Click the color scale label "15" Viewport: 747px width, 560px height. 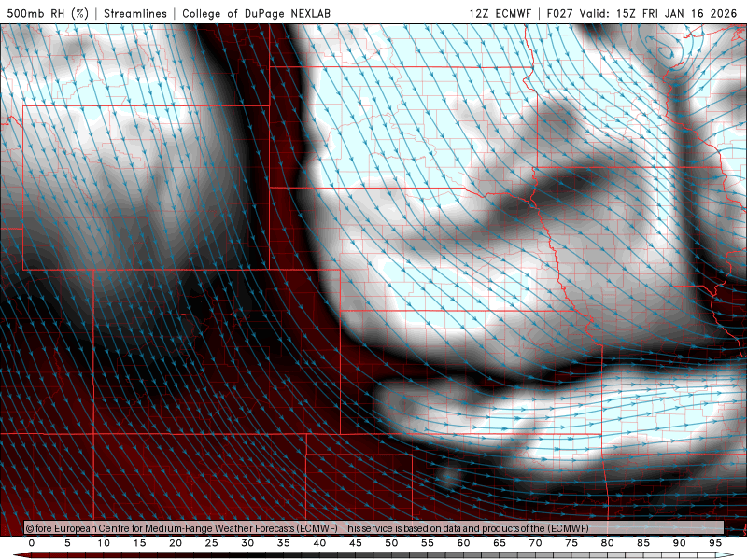point(139,543)
